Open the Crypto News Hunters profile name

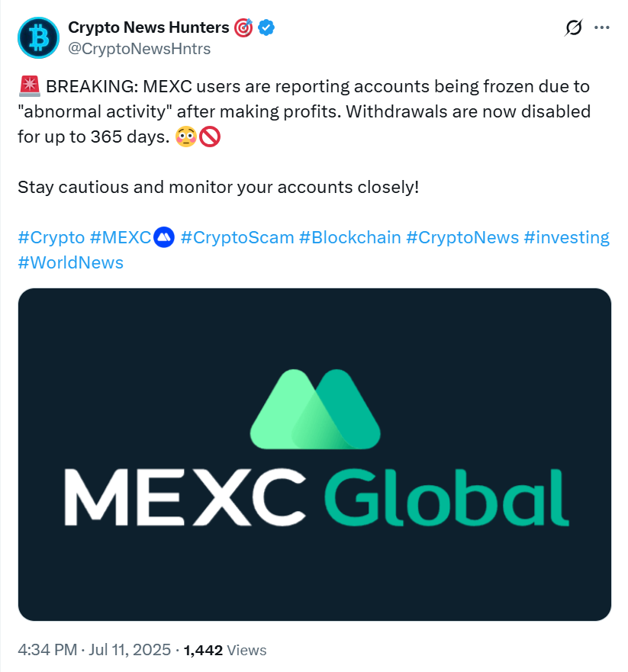pos(149,27)
